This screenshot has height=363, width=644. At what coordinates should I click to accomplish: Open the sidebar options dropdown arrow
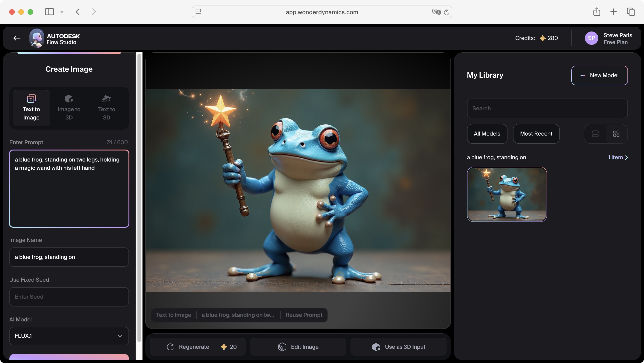pyautogui.click(x=62, y=12)
